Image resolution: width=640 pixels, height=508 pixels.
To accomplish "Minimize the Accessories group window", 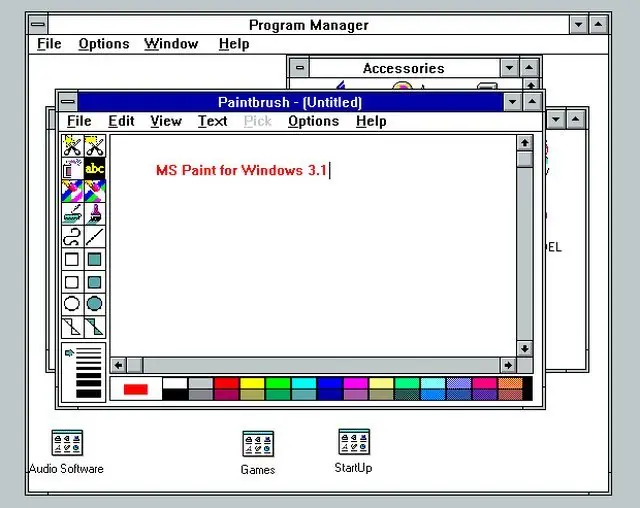I will [509, 68].
